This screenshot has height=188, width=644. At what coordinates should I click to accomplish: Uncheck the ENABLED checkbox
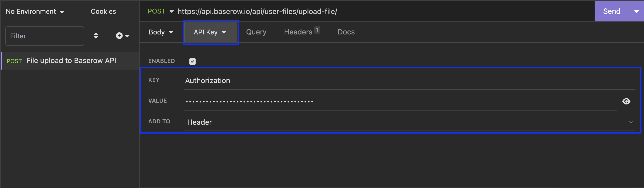pyautogui.click(x=192, y=61)
